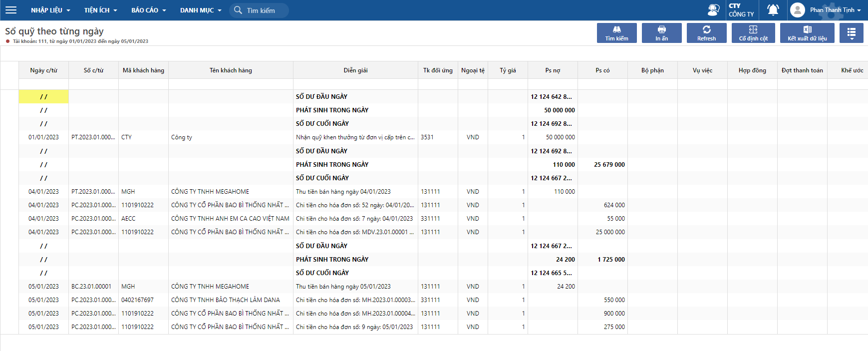868x351 pixels.
Task: Click the Diễn giải column header
Action: [x=355, y=70]
